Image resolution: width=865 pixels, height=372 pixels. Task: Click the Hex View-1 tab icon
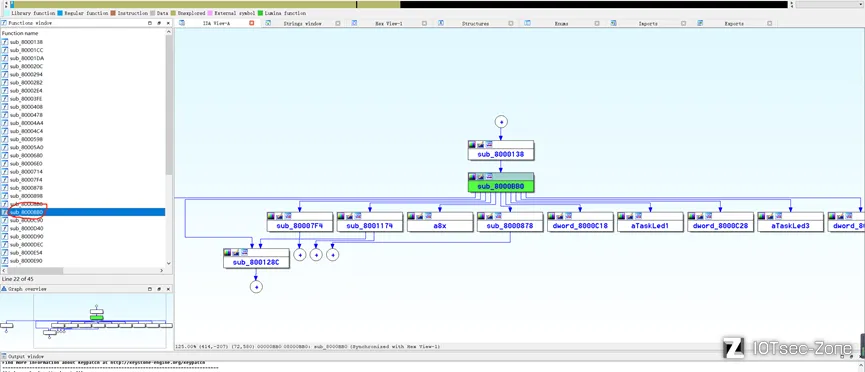[x=354, y=23]
